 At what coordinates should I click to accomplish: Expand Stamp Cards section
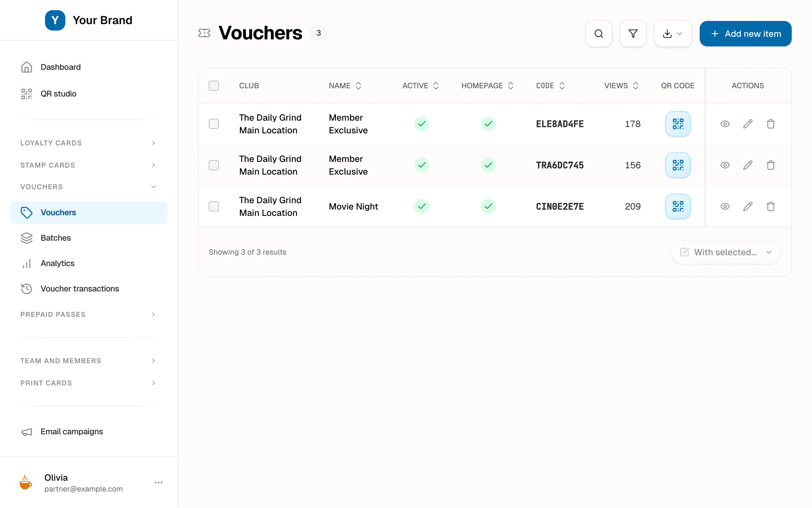coord(88,165)
